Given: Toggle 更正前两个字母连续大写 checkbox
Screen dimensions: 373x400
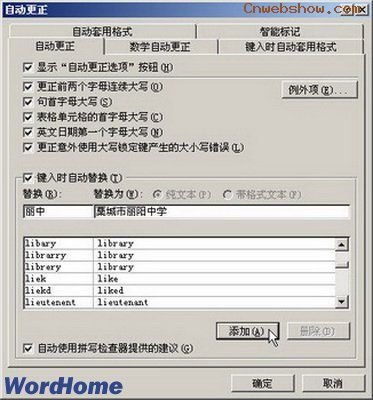Looking at the screenshot, I should point(28,87).
